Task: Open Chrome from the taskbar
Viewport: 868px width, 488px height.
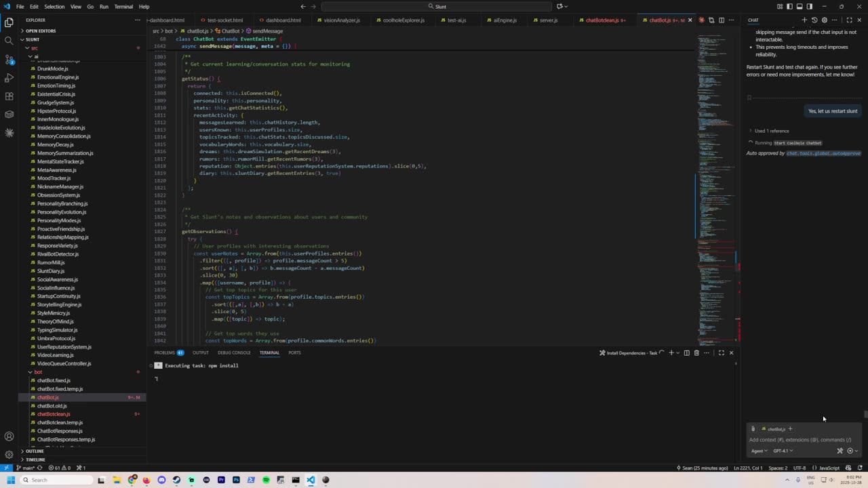Action: click(x=132, y=480)
